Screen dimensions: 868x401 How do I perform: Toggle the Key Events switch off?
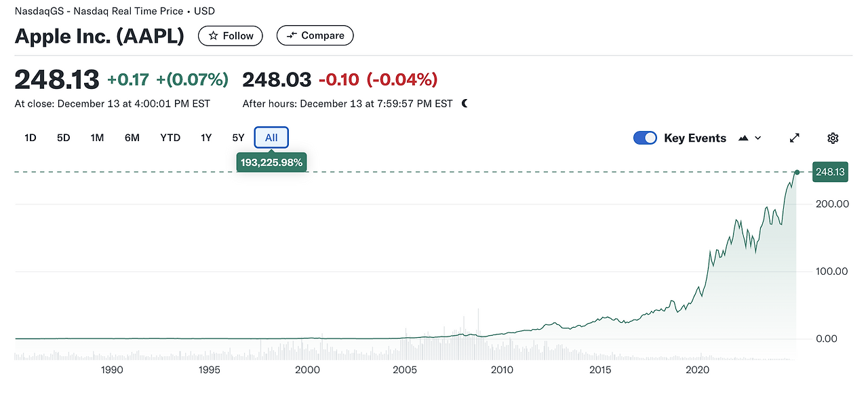click(645, 138)
